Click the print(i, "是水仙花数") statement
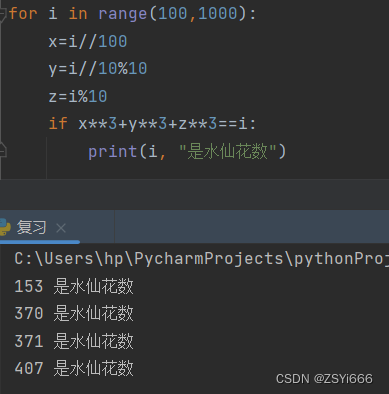This screenshot has height=394, width=389. (187, 152)
